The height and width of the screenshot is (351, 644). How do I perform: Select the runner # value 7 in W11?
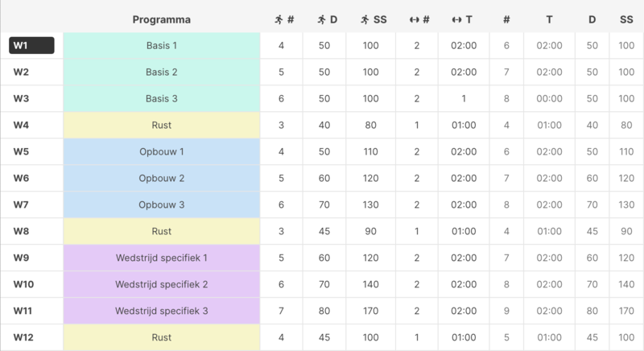click(x=281, y=312)
